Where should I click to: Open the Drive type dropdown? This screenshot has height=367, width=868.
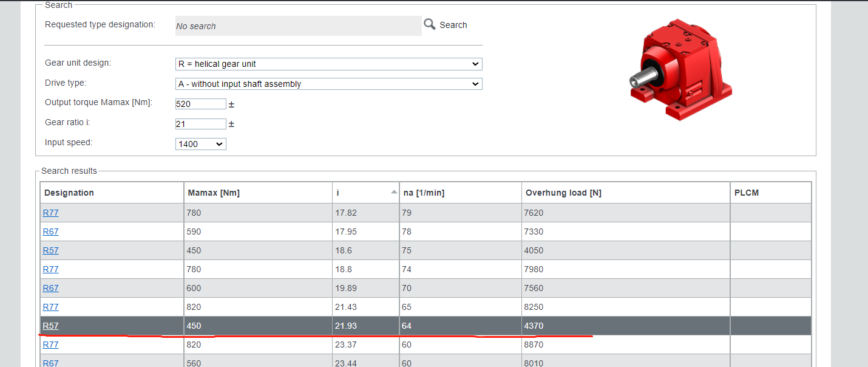pyautogui.click(x=328, y=84)
